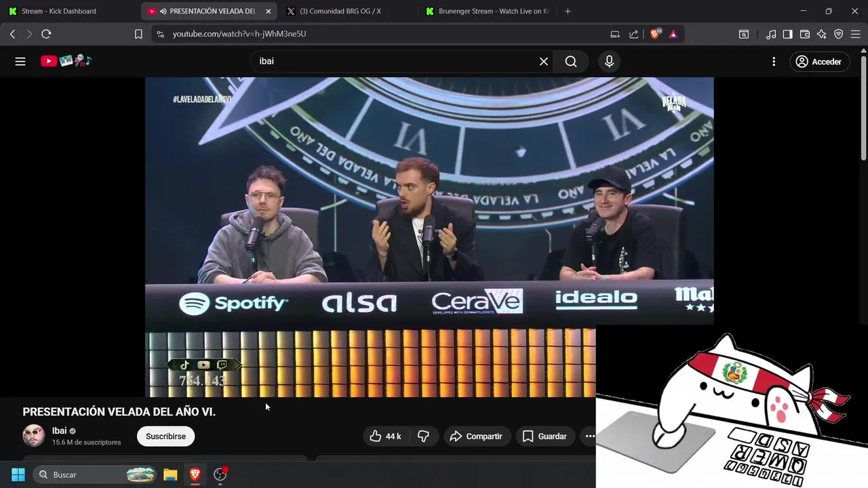Viewport: 868px width, 488px height.
Task: Click the taskbar Buscar search box
Action: pyautogui.click(x=95, y=474)
